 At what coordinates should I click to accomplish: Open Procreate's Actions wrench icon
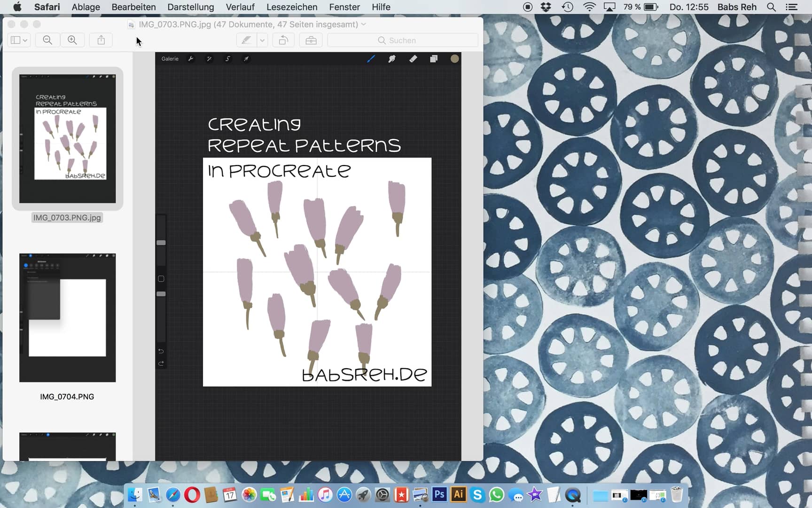(191, 59)
